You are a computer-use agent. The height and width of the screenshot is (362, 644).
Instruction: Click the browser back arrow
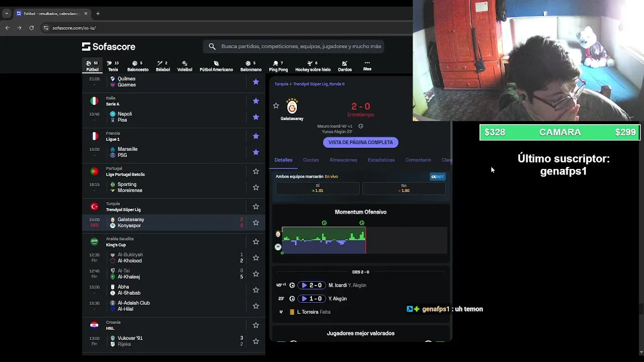(x=7, y=28)
